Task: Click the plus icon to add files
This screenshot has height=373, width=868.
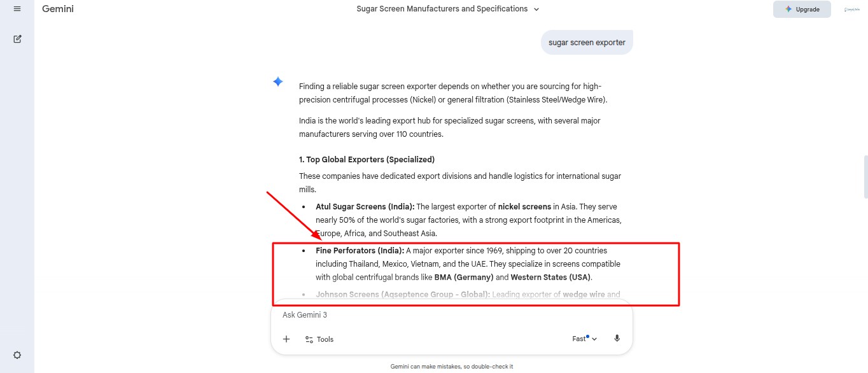Action: tap(286, 339)
